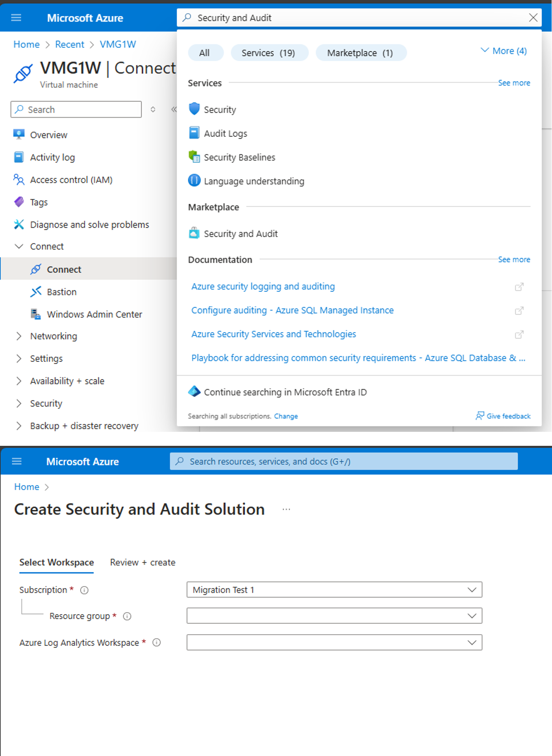Open the ellipsis menu beside Create Security and Audit Solution

(x=286, y=509)
